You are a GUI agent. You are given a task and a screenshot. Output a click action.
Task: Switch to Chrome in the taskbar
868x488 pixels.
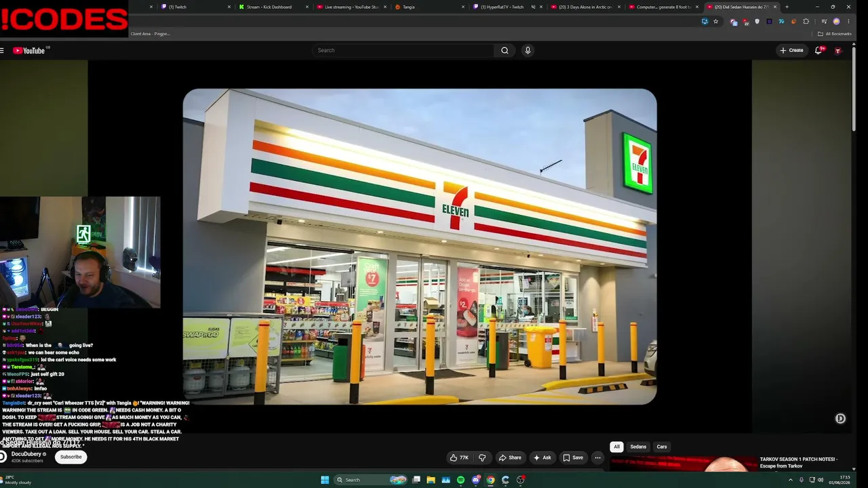click(x=490, y=480)
